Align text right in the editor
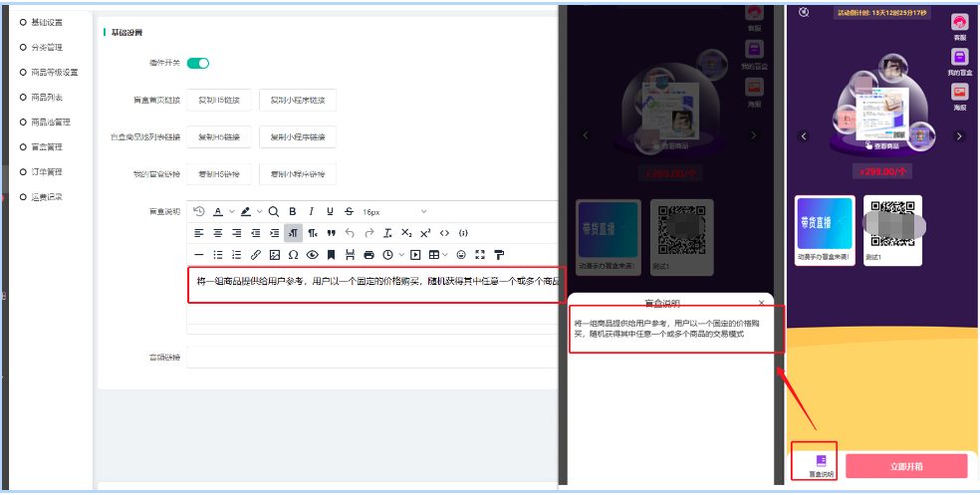The height and width of the screenshot is (495, 980). (237, 233)
